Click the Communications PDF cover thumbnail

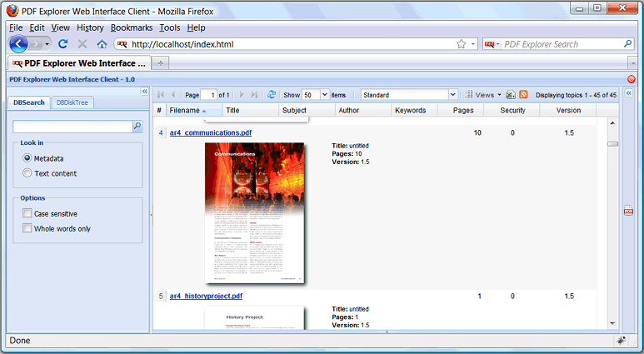pos(254,212)
